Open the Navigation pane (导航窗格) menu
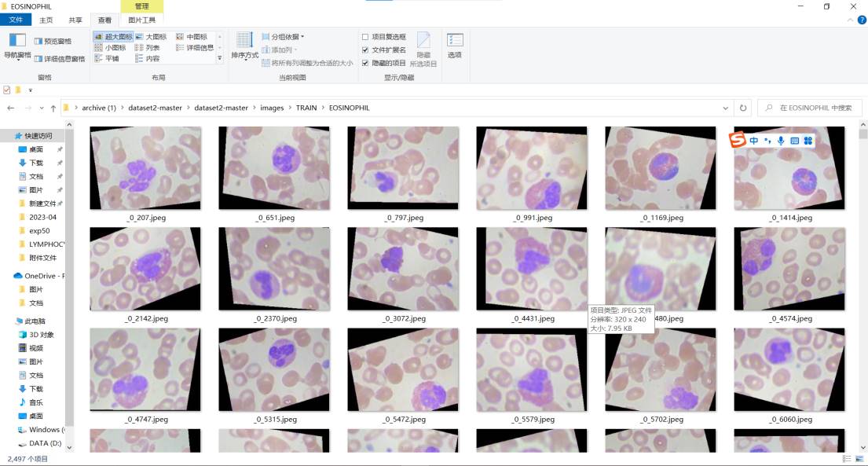The height and width of the screenshot is (466, 868). pyautogui.click(x=17, y=46)
